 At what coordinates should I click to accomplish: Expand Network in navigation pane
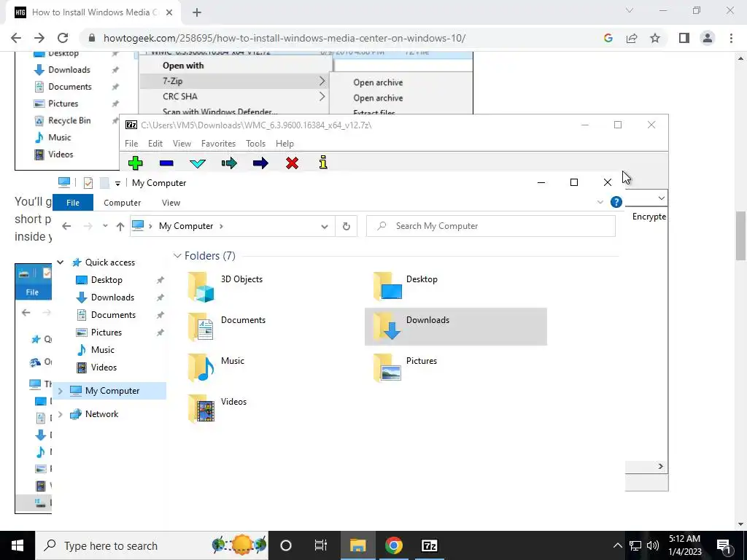(61, 414)
